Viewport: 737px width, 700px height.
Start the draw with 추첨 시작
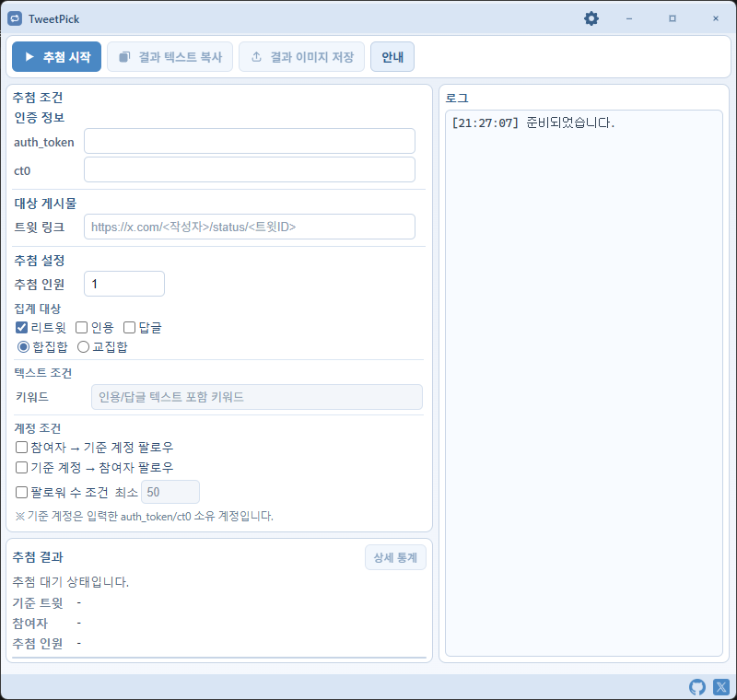[56, 56]
